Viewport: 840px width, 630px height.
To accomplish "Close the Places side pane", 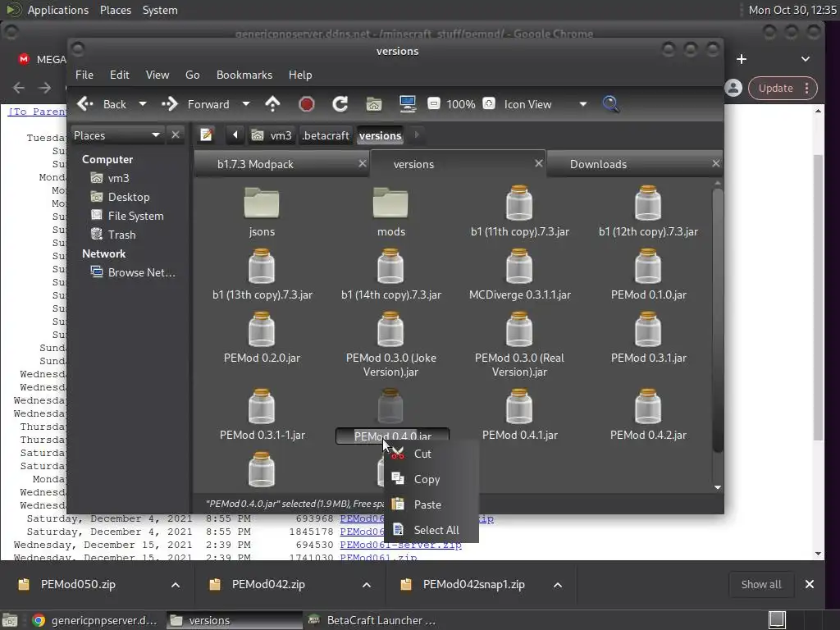I will (x=176, y=135).
